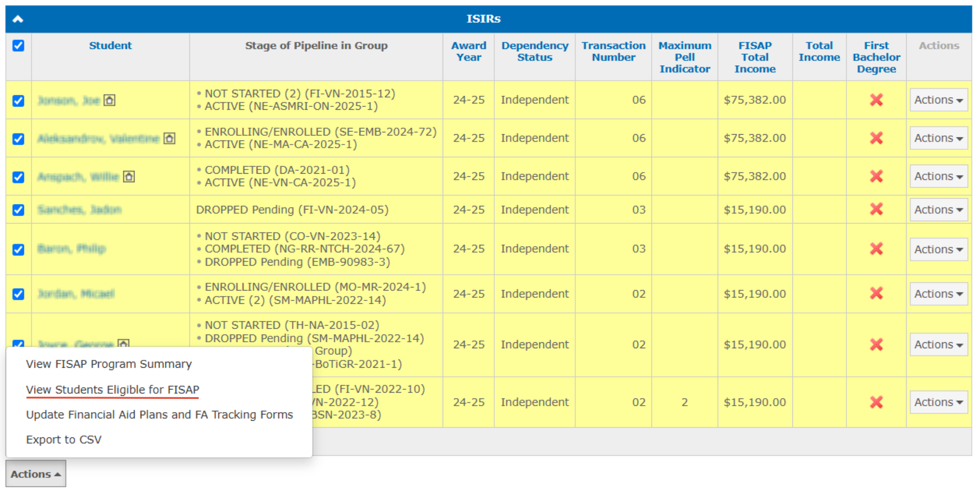Open Actions dropdown for COMPLETED DA-2021-01 row
The width and height of the screenshot is (980, 491).
coord(938,176)
